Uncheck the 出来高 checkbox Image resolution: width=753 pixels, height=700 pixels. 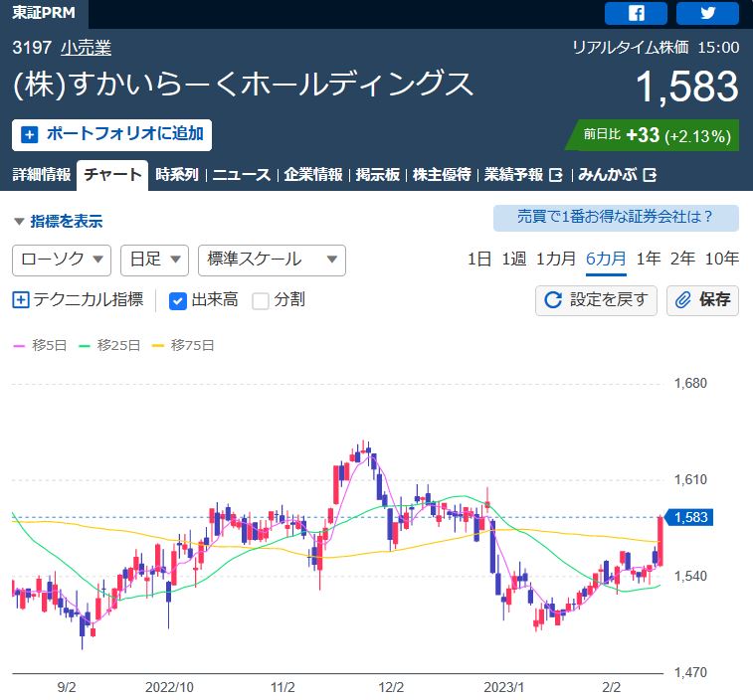[178, 301]
